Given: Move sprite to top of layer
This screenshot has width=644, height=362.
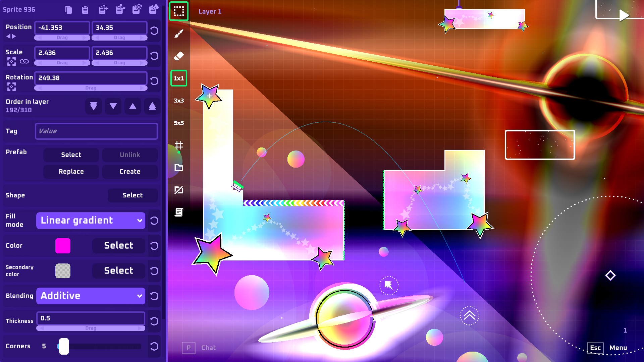Looking at the screenshot, I should click(x=152, y=107).
